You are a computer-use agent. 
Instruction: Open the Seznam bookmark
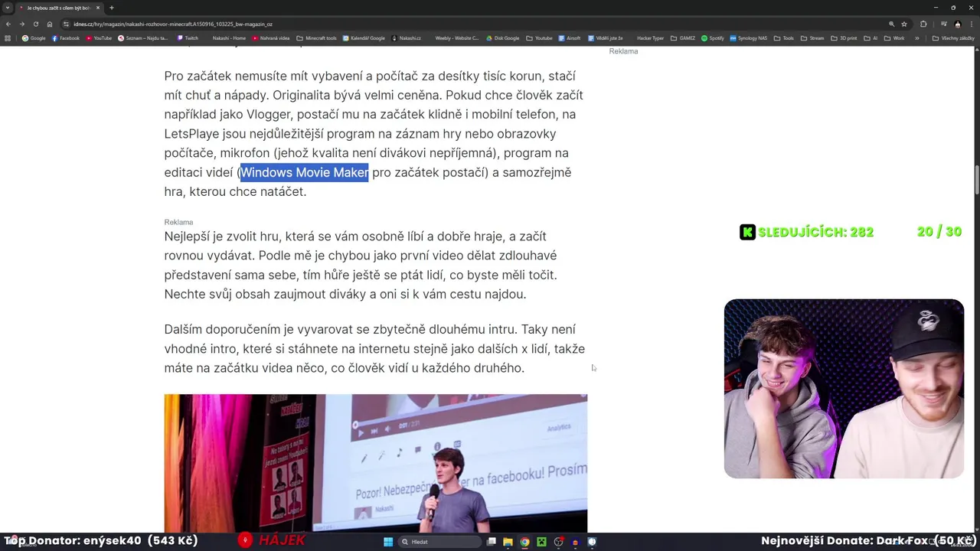coord(143,38)
